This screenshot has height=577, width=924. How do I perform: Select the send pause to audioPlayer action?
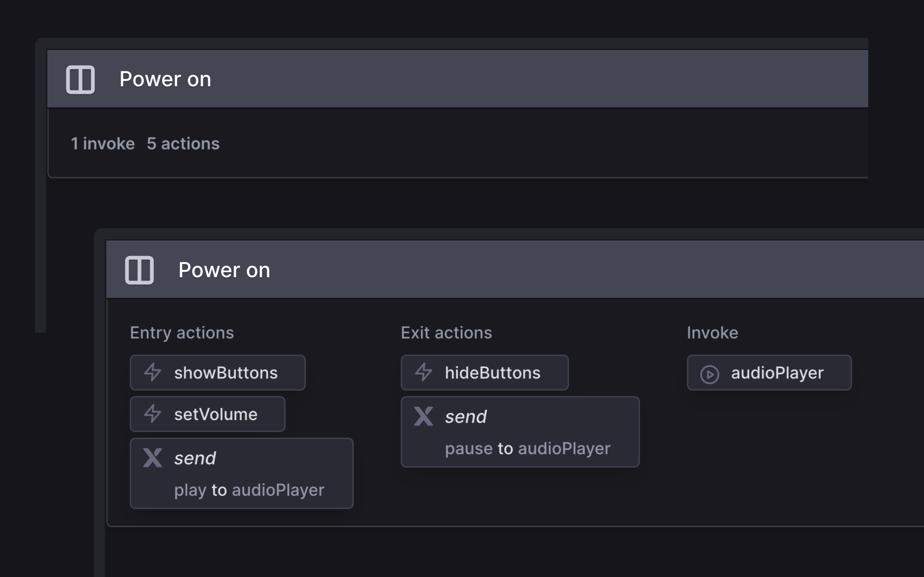[520, 432]
